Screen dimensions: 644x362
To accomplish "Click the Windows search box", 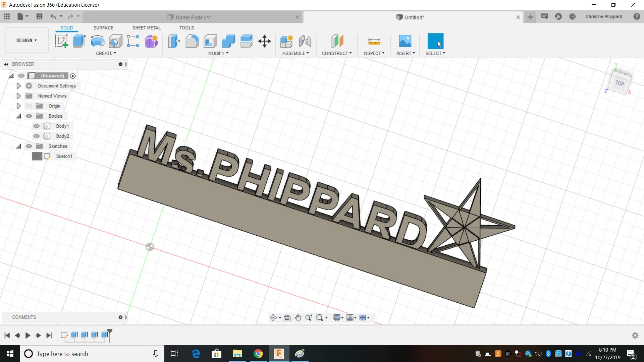I will [x=92, y=354].
